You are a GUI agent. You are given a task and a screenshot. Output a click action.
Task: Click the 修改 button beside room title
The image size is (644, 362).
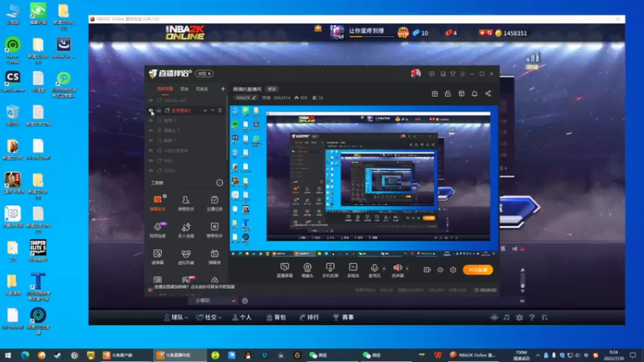tap(272, 89)
